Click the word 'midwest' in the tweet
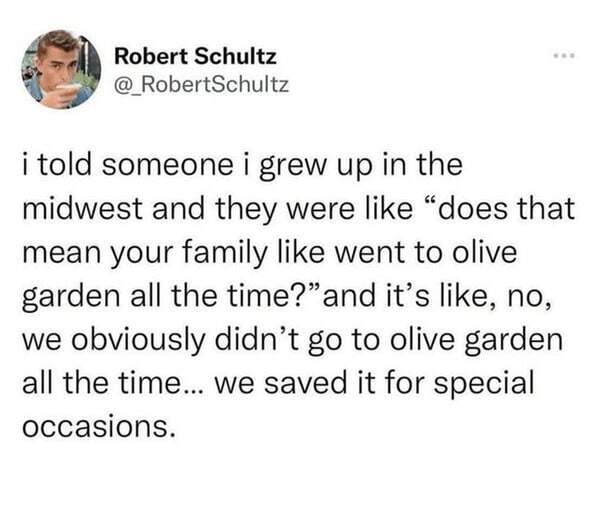Screen dimensions: 599x517 click(x=82, y=209)
